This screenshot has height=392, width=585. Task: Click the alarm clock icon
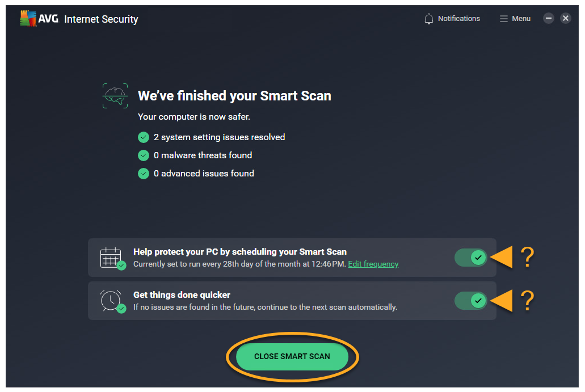tap(112, 301)
